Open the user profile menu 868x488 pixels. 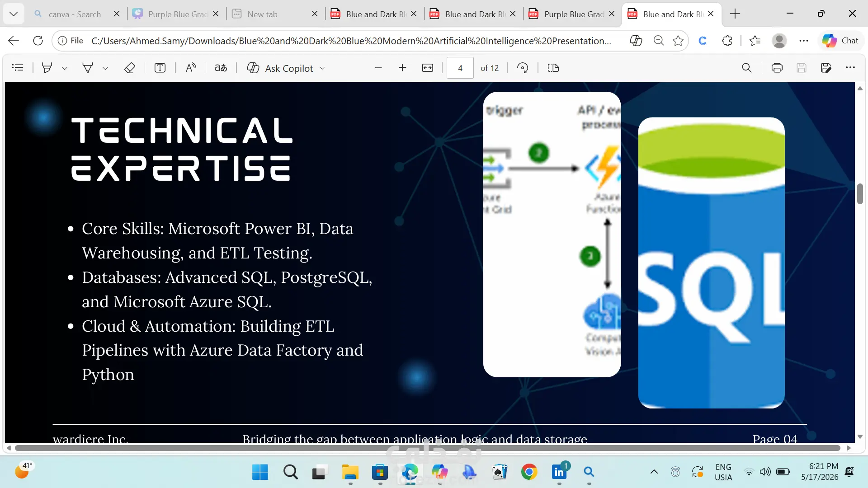[x=779, y=41]
